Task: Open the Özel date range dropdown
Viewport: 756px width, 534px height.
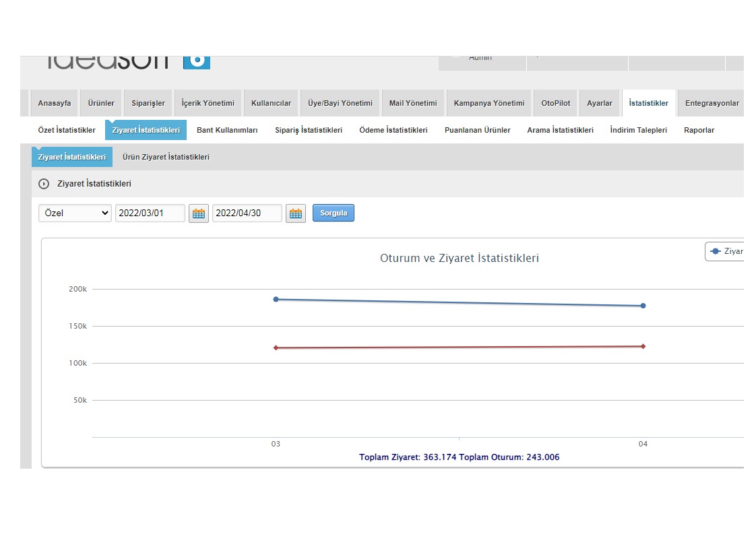Action: coord(75,213)
